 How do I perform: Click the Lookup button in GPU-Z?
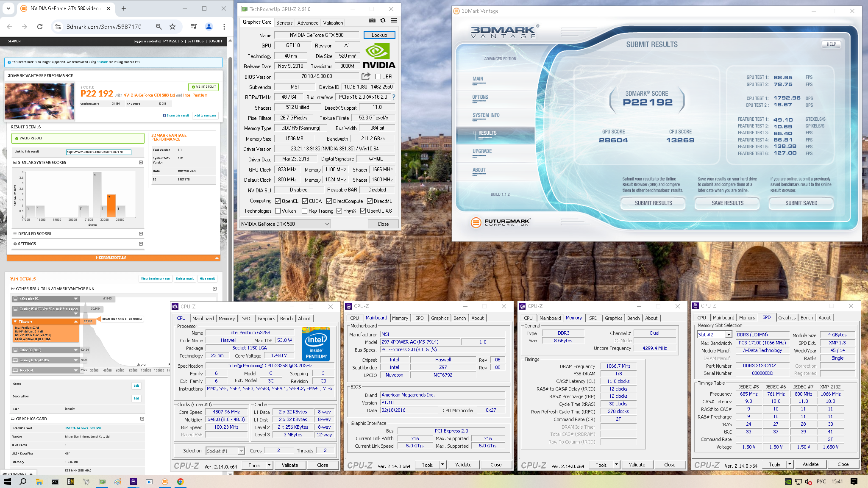[379, 35]
